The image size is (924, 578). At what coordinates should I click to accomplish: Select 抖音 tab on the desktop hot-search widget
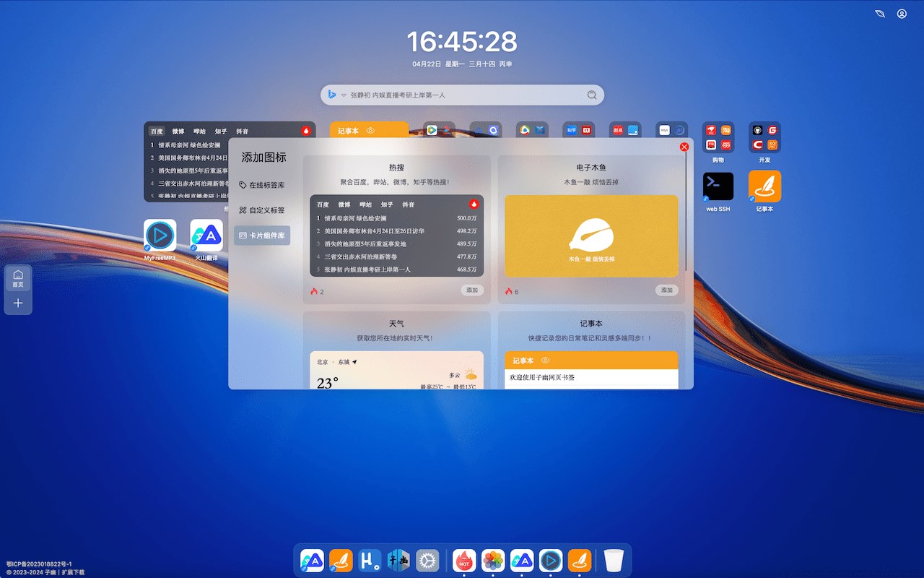[243, 131]
